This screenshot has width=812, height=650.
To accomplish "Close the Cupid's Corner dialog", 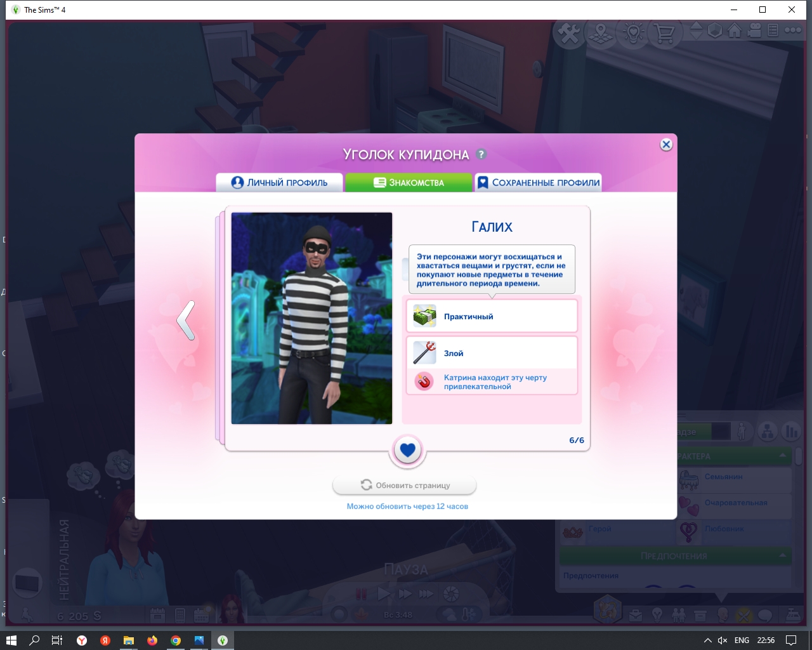I will pyautogui.click(x=666, y=145).
